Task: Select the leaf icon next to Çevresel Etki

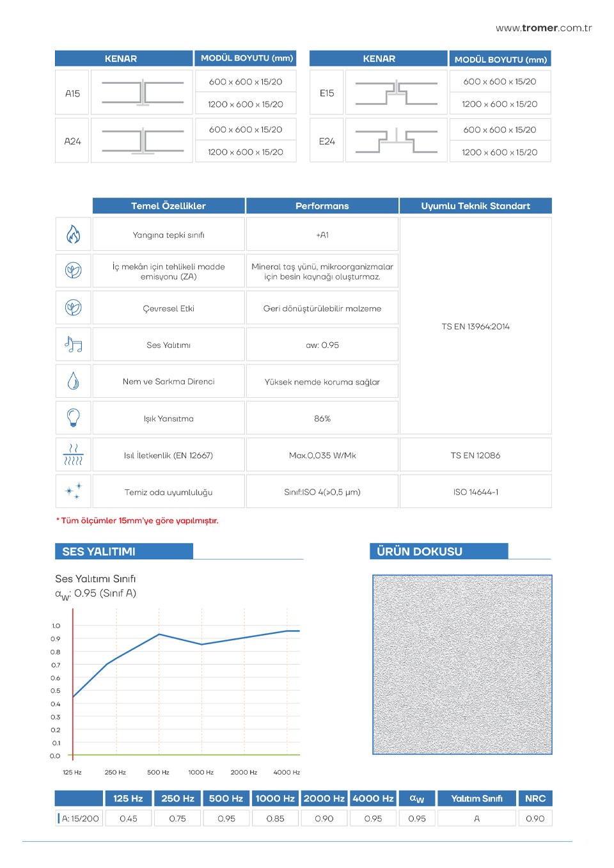Action: pos(74,308)
